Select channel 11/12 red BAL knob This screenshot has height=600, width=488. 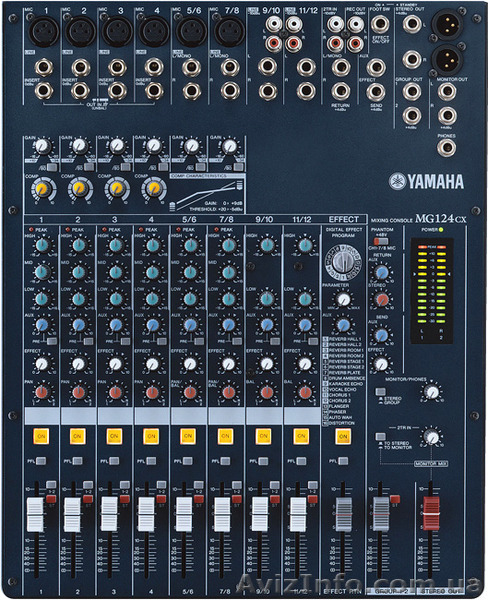[x=305, y=392]
